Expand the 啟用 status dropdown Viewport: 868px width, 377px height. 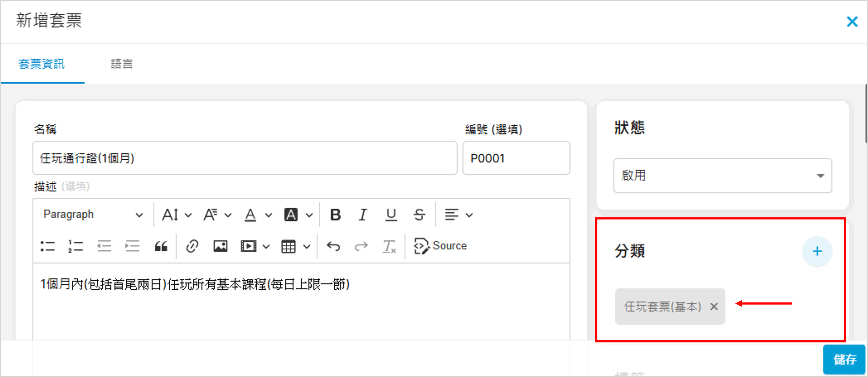(x=722, y=175)
